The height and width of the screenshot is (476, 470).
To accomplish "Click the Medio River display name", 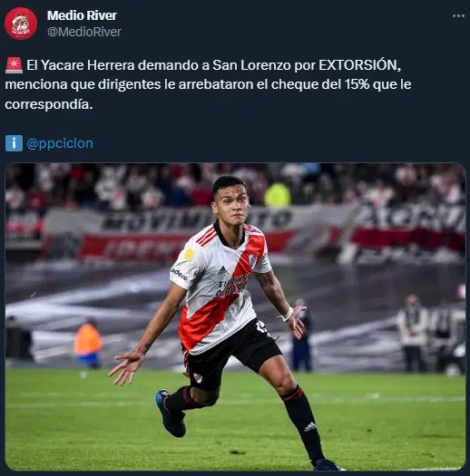I will coord(82,15).
